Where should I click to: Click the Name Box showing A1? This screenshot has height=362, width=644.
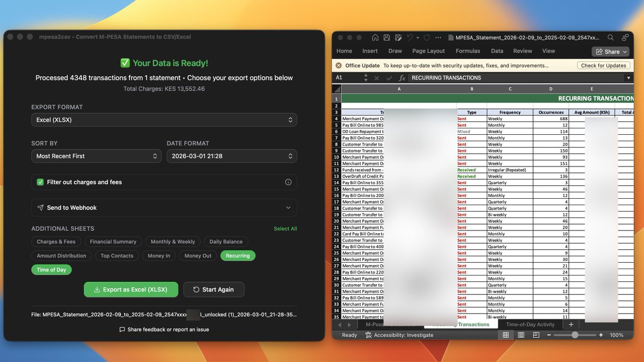coord(346,78)
